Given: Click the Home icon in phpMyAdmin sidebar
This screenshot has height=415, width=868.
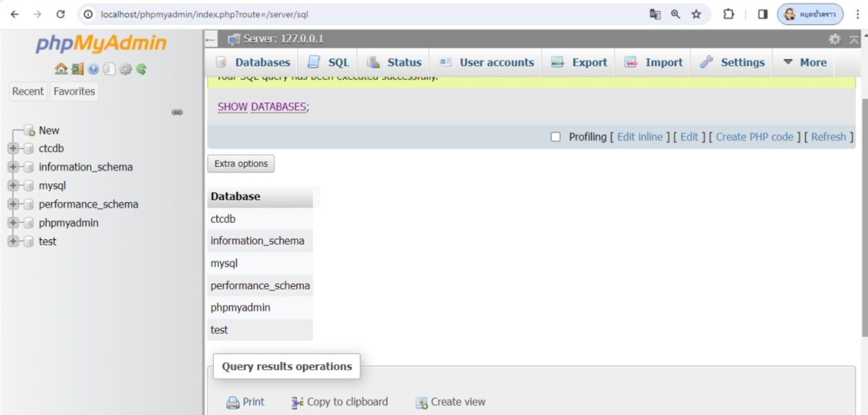Looking at the screenshot, I should coord(61,69).
